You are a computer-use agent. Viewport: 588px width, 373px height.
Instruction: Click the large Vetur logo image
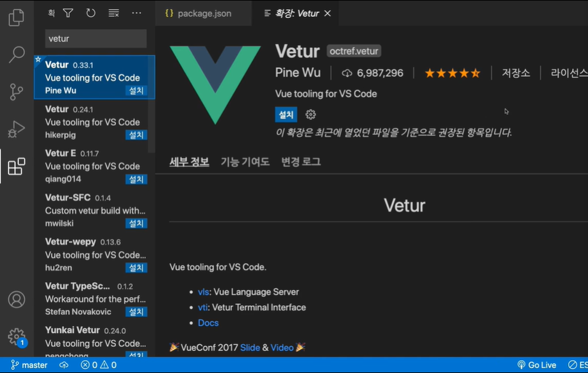215,84
